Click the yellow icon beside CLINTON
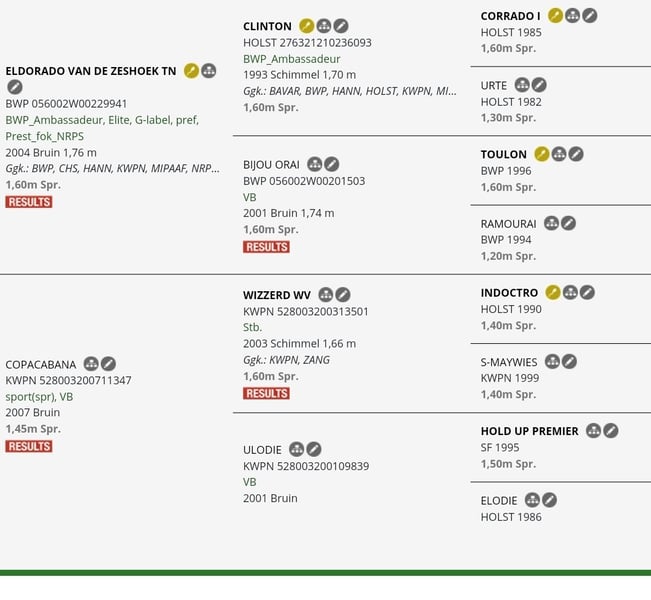 coord(307,26)
